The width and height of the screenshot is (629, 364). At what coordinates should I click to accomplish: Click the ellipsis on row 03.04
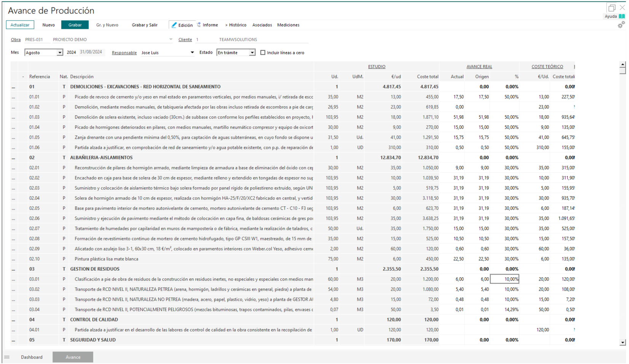point(14,310)
